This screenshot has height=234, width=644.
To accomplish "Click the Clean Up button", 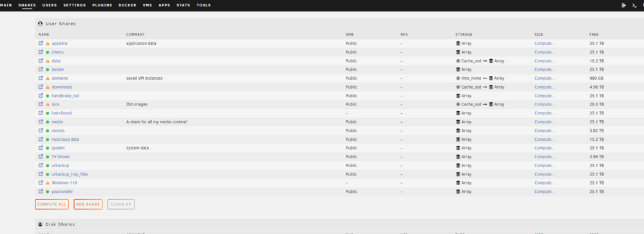I will [x=121, y=204].
